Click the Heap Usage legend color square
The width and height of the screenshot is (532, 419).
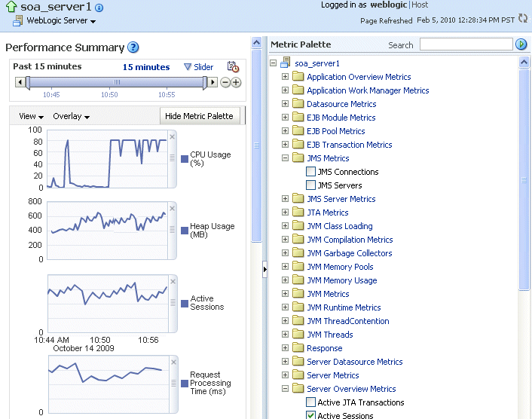click(185, 231)
